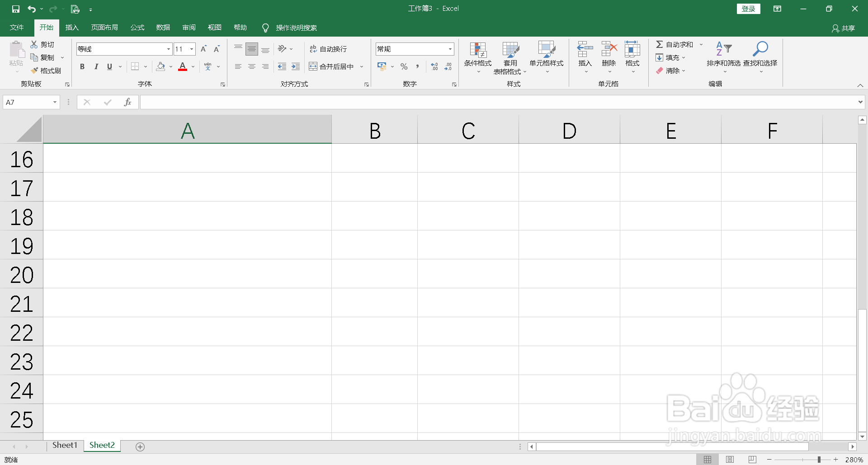Click the increase indent icon
868x465 pixels.
pos(296,66)
